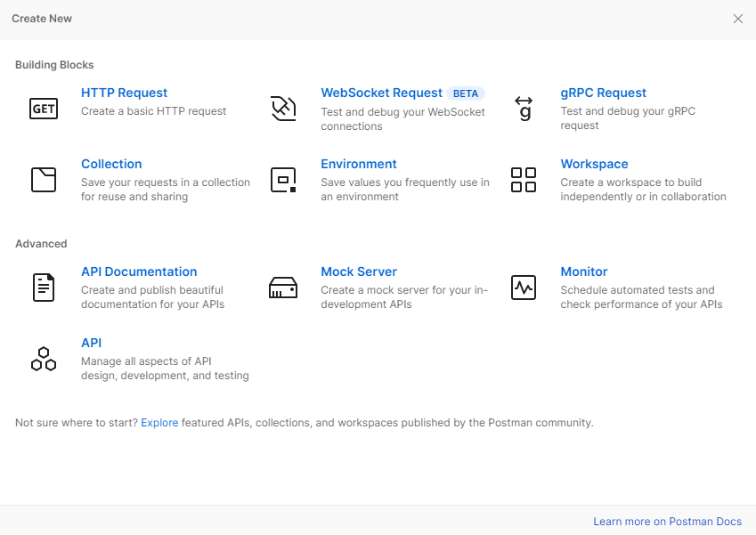The width and height of the screenshot is (756, 535).
Task: Click the Building Blocks section heading
Action: click(54, 65)
